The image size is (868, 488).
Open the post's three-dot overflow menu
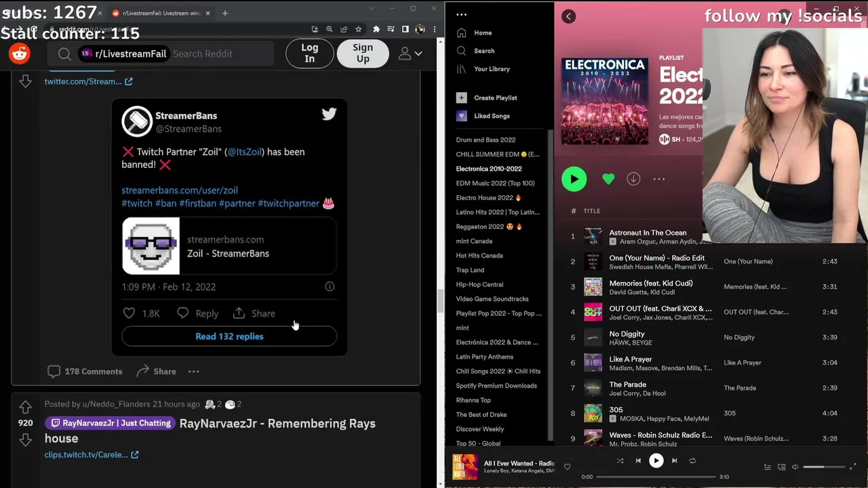[x=193, y=371]
